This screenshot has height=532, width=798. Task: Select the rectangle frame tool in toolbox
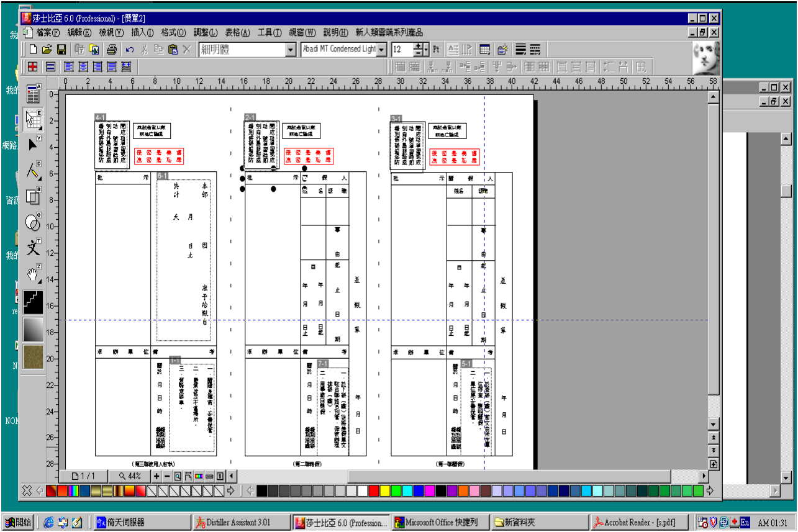[34, 196]
